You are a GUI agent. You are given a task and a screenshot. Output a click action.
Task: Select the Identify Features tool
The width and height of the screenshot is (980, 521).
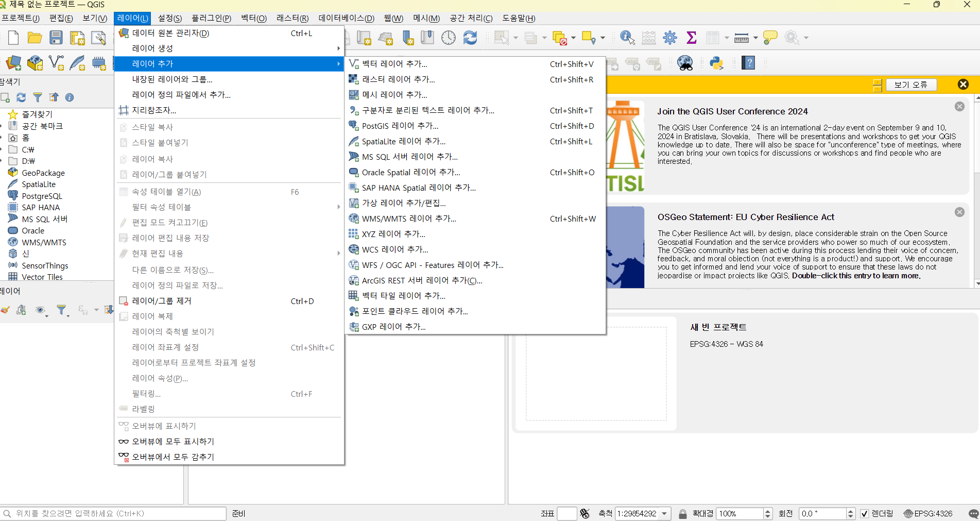click(627, 38)
